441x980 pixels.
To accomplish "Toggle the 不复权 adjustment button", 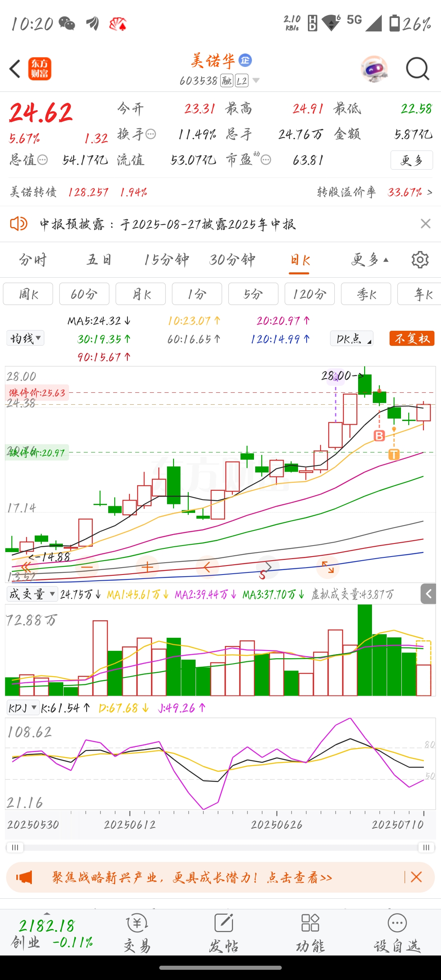I will pos(412,338).
